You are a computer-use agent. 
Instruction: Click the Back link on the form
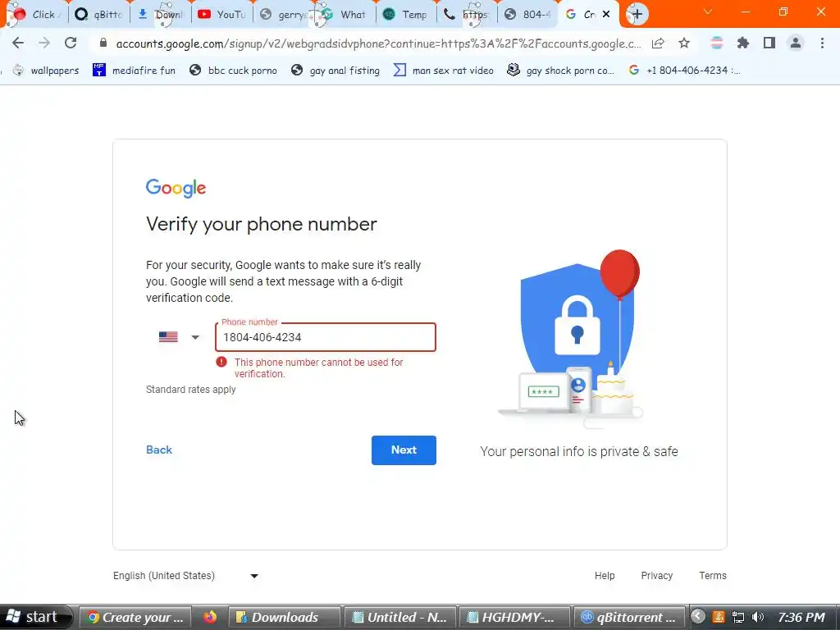point(159,450)
